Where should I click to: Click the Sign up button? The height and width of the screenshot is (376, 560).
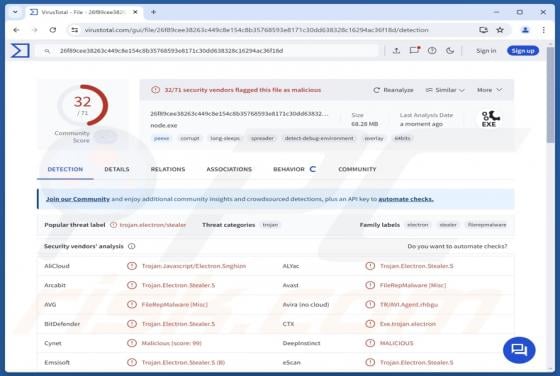pyautogui.click(x=523, y=51)
